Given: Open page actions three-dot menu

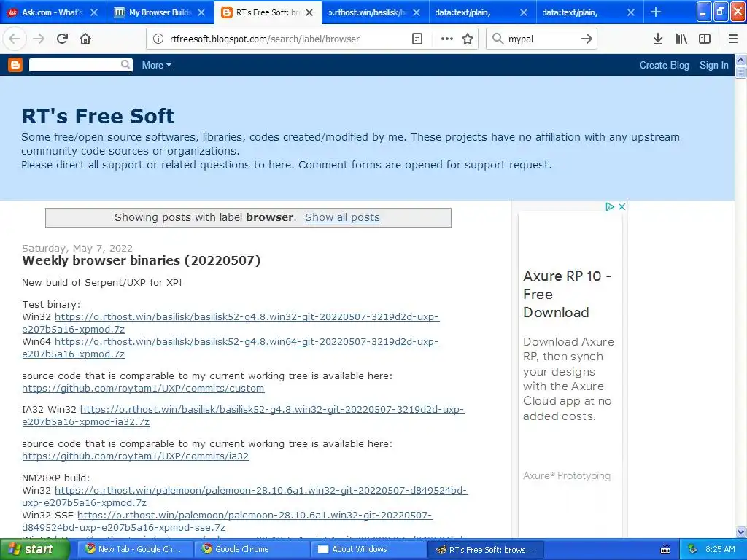Looking at the screenshot, I should pyautogui.click(x=447, y=39).
